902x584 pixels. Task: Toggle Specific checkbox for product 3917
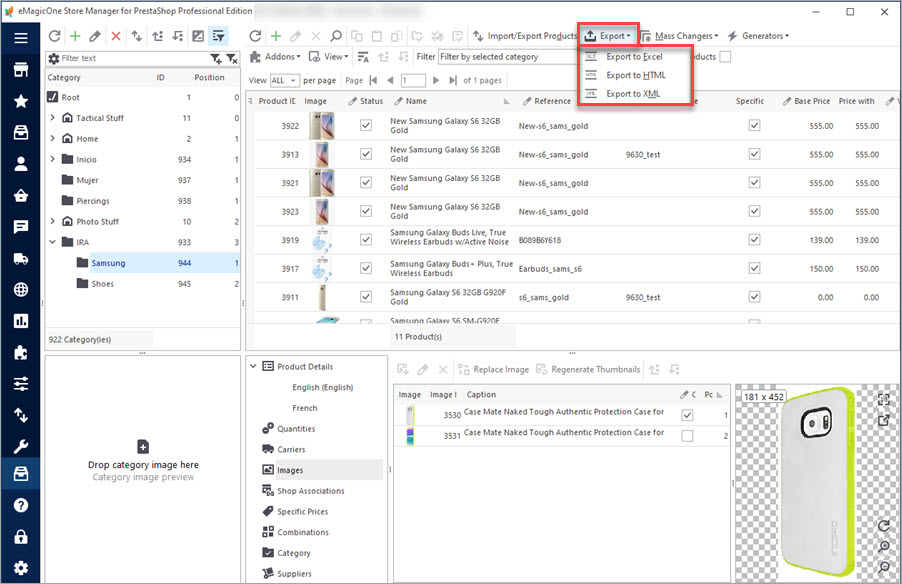coord(755,268)
